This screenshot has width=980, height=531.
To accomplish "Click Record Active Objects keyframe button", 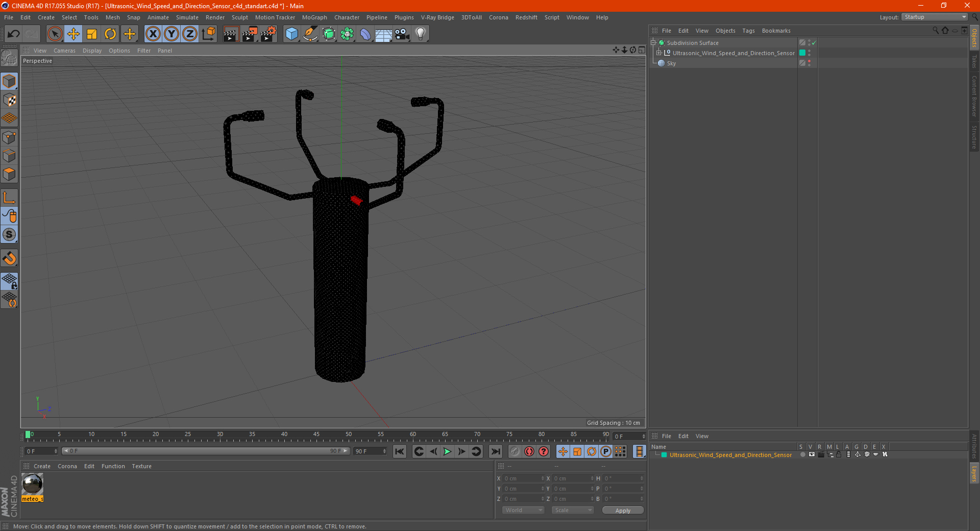I will (515, 451).
